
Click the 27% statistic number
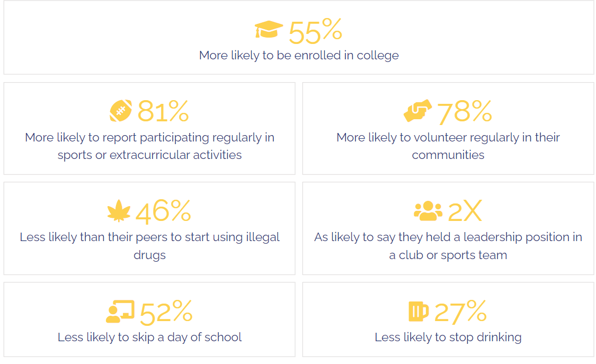[x=460, y=312]
